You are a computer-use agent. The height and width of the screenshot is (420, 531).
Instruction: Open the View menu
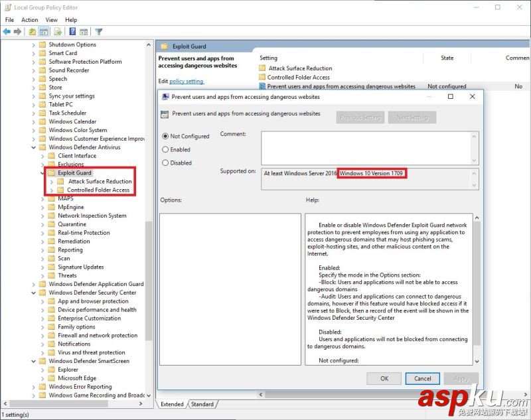[52, 20]
